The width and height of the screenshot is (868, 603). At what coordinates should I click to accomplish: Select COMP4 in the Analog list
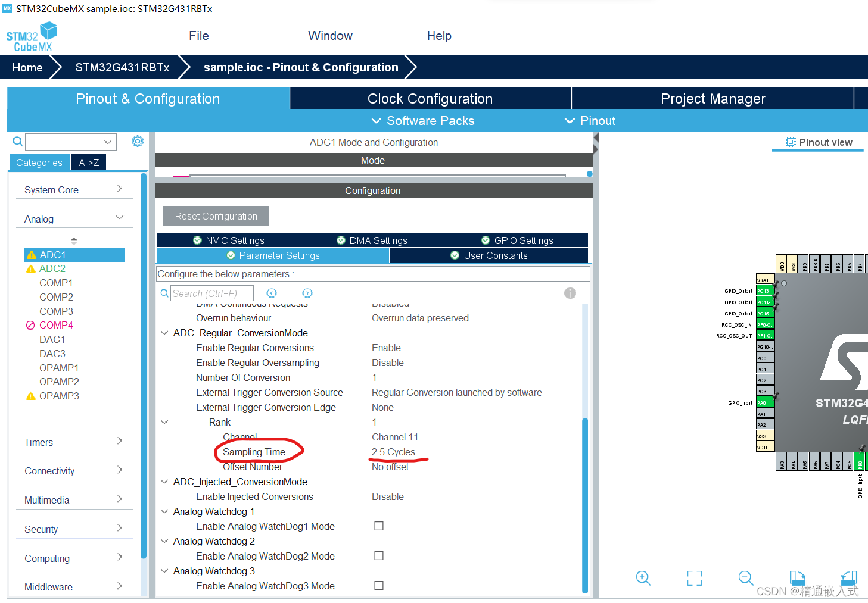(56, 325)
